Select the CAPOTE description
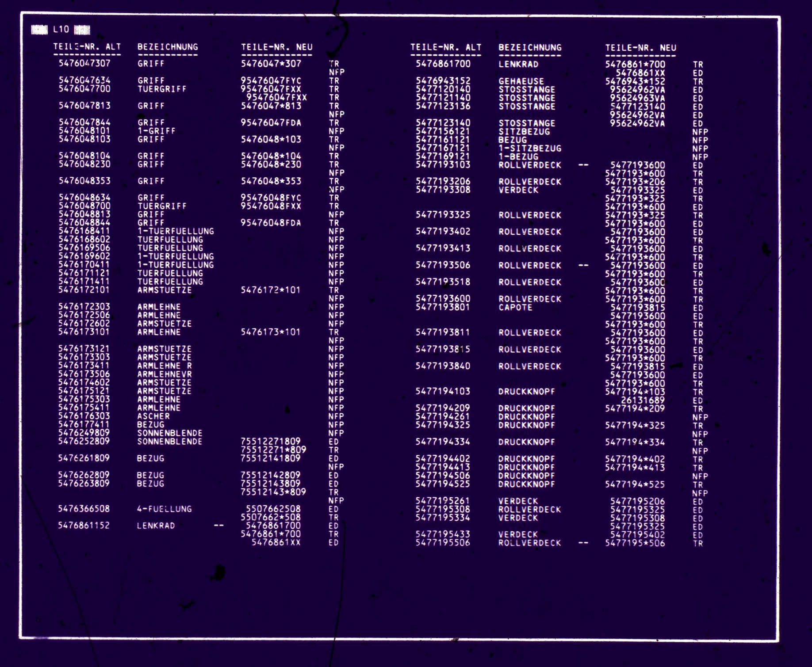 (x=516, y=307)
